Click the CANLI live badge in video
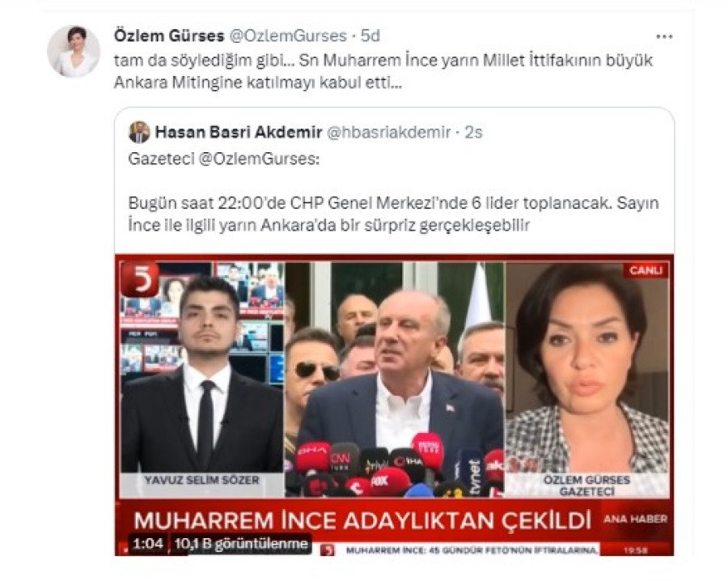 coord(645,270)
